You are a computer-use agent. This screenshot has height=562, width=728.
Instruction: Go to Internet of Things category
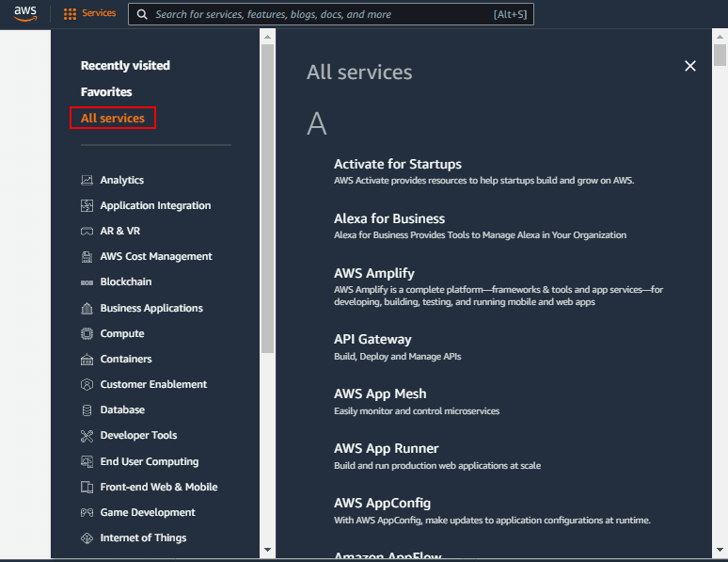click(144, 538)
